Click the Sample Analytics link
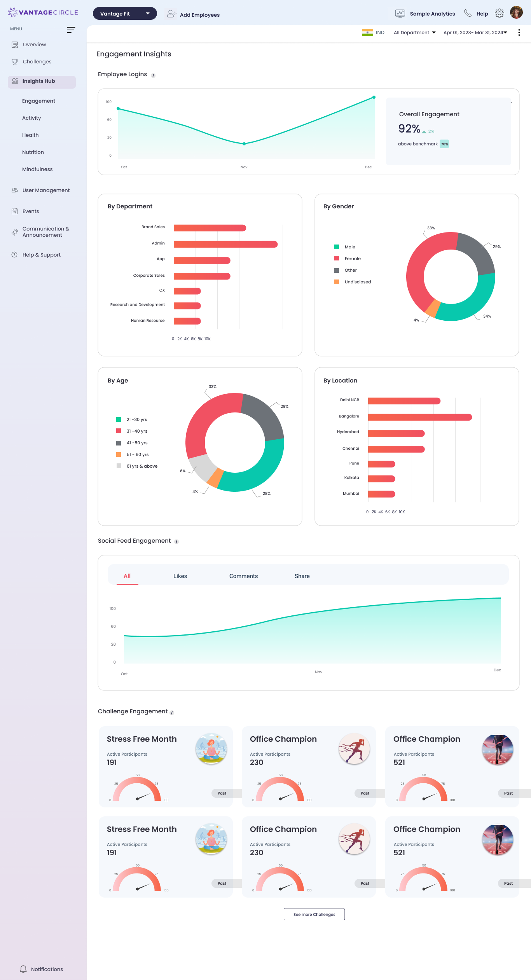This screenshot has height=980, width=531. coord(432,14)
